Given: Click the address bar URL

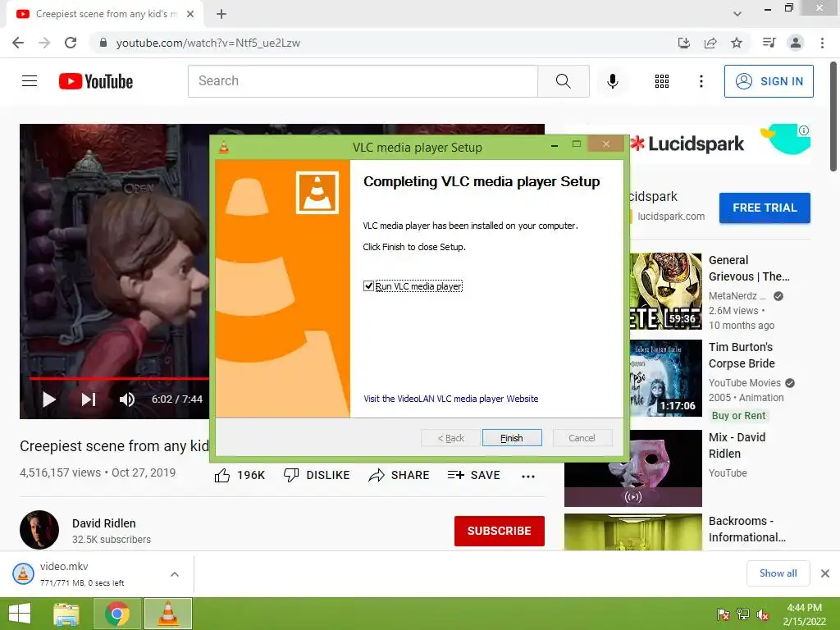Looking at the screenshot, I should click(x=208, y=43).
